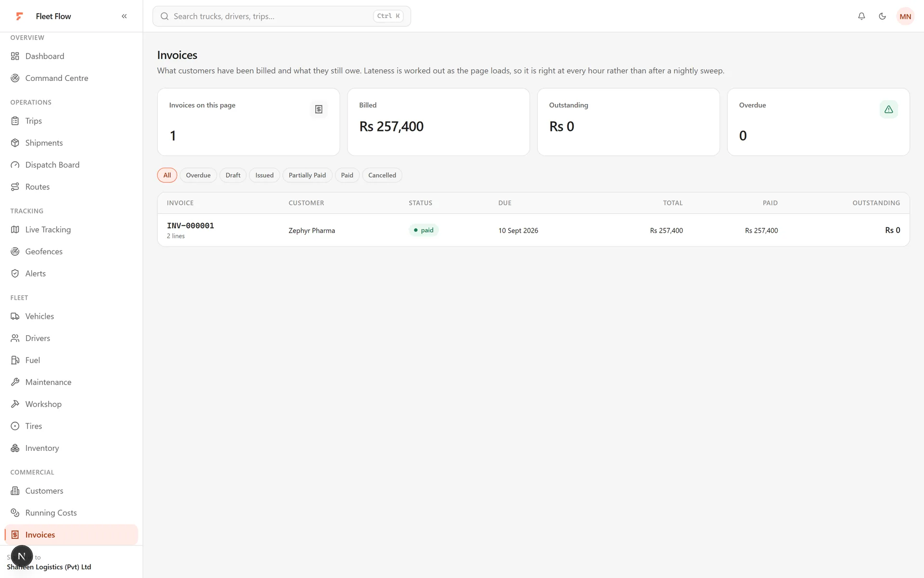Click the DUE column header
Screen dimensions: 924x578
tap(505, 203)
